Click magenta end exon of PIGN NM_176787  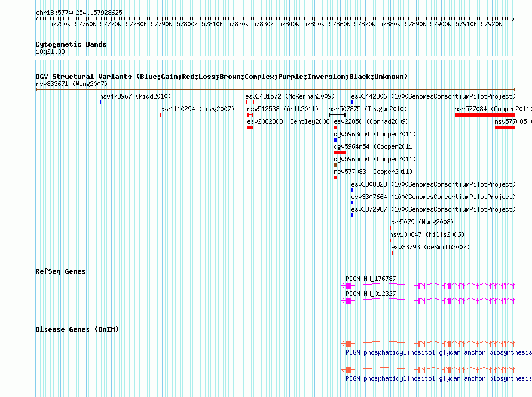point(348,286)
